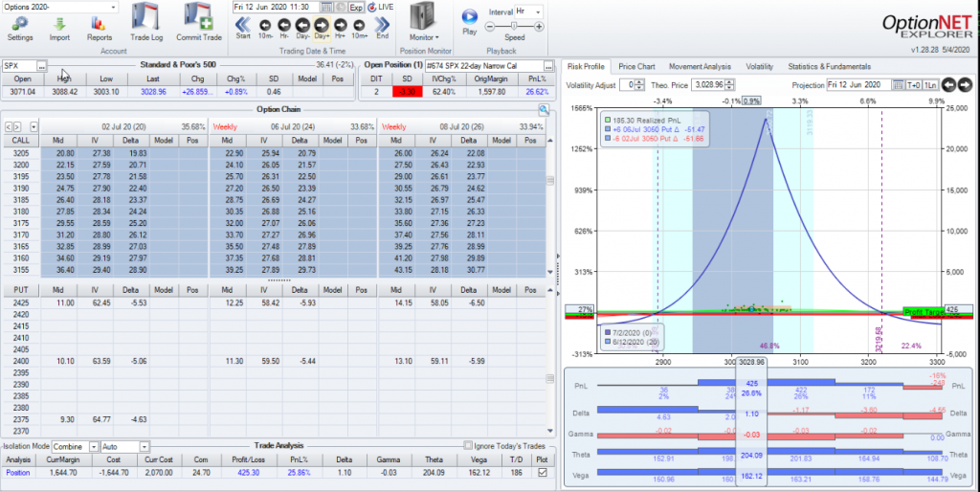Switch to the Volatility tab
Screen dimensions: 980x492
pos(759,66)
